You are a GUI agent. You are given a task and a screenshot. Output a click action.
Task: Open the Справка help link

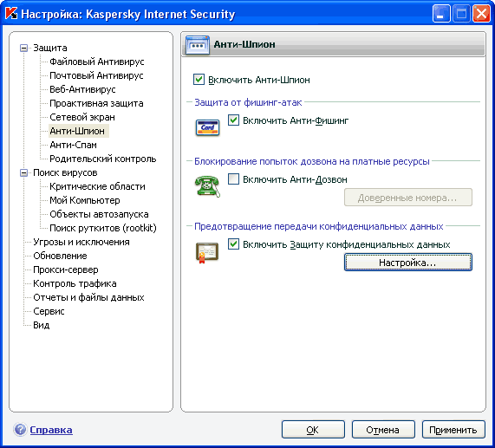51,430
